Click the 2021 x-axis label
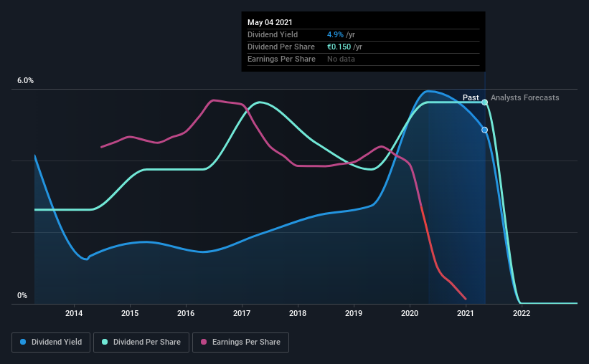589x364 pixels. pyautogui.click(x=466, y=313)
